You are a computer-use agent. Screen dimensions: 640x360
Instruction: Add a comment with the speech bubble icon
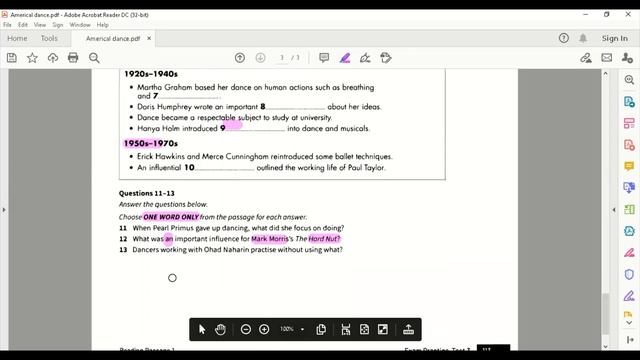tap(324, 58)
